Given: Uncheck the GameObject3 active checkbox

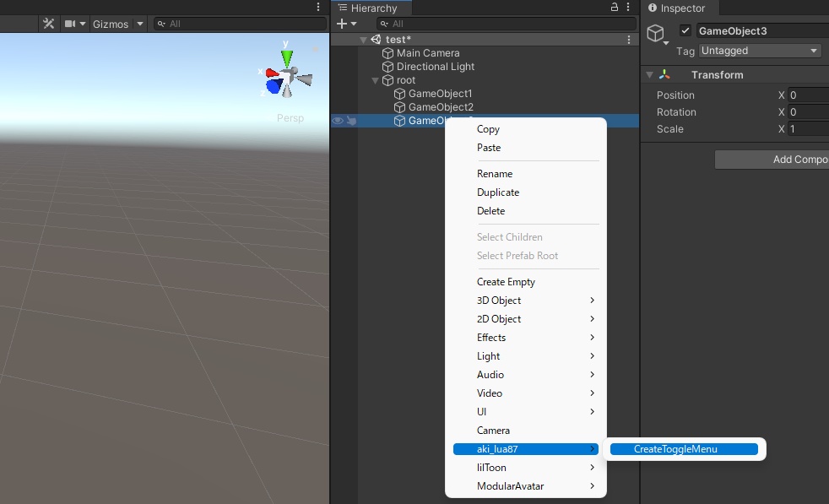Looking at the screenshot, I should (x=685, y=30).
